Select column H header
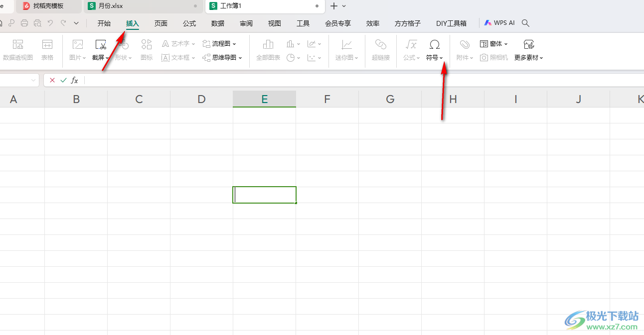 [x=453, y=99]
